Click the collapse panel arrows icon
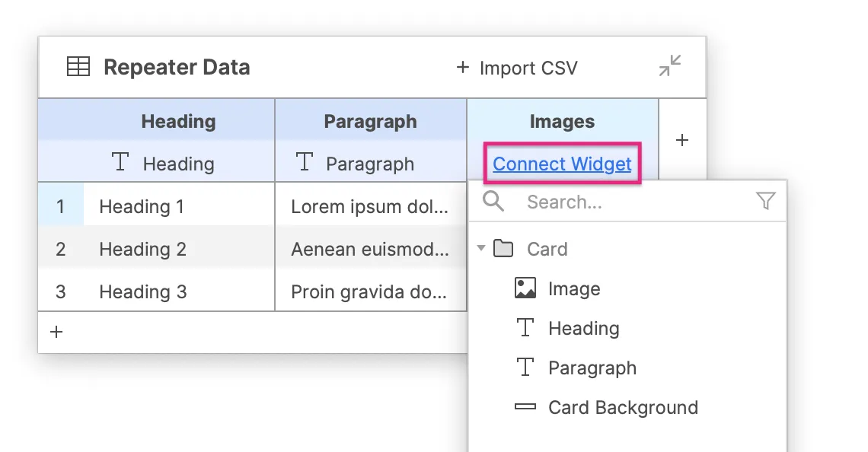Image resolution: width=868 pixels, height=452 pixels. (x=670, y=66)
